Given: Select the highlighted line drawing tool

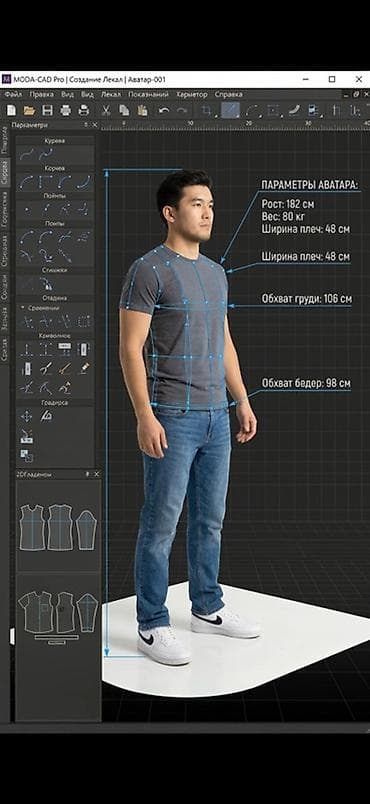Looking at the screenshot, I should [231, 110].
